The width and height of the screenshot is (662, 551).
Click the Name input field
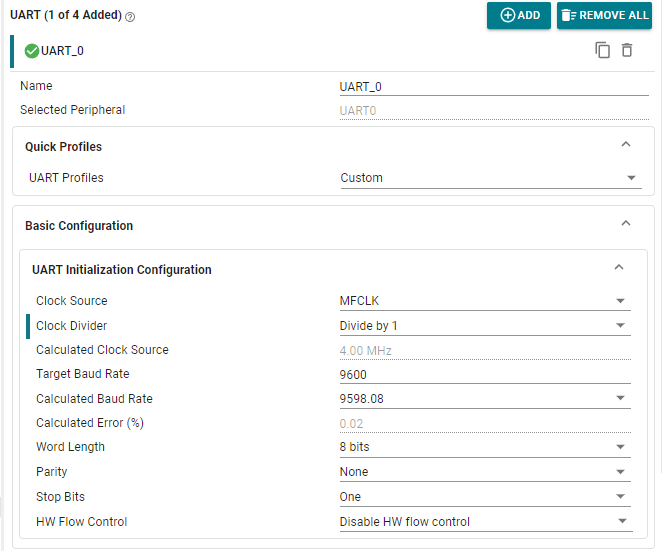tap(485, 87)
